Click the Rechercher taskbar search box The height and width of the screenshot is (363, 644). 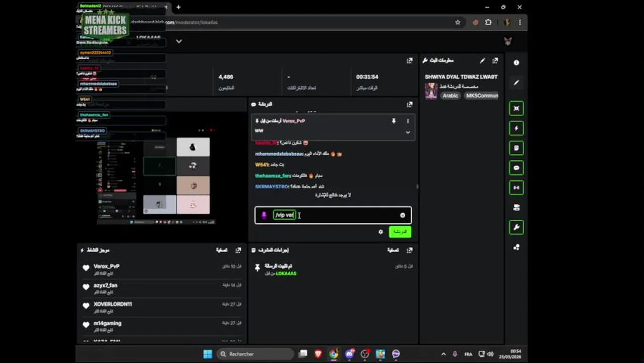point(255,354)
